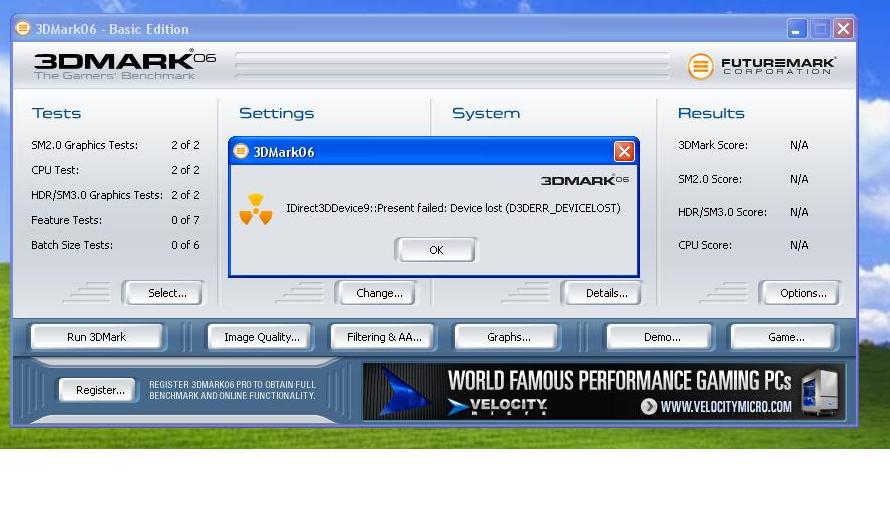Launch the Demo button
890x512 pixels.
point(661,337)
